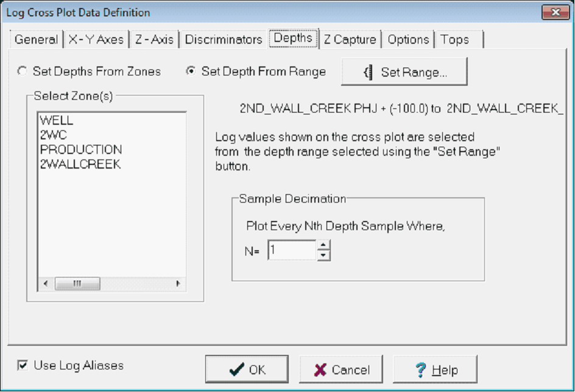Switch to the Discriminators tab
Screen dimensions: 575x392
click(223, 40)
